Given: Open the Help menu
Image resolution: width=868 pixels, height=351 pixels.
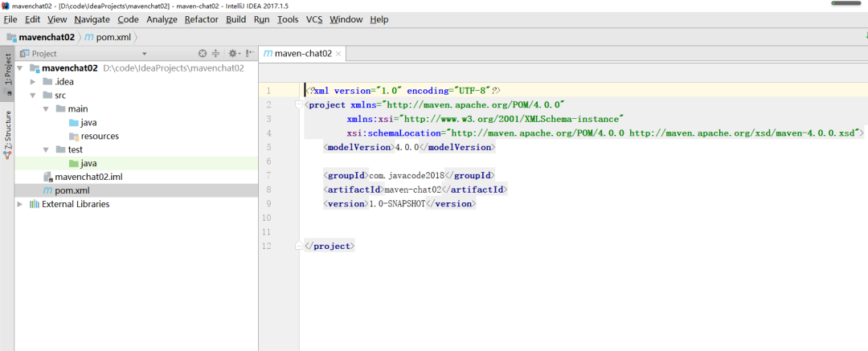Looking at the screenshot, I should pyautogui.click(x=379, y=19).
